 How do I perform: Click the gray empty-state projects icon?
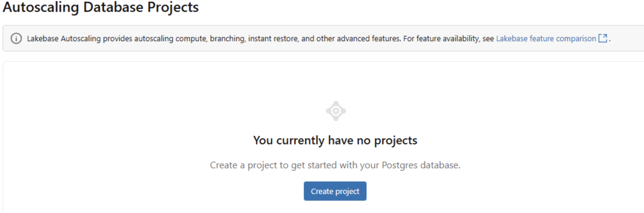click(x=336, y=111)
